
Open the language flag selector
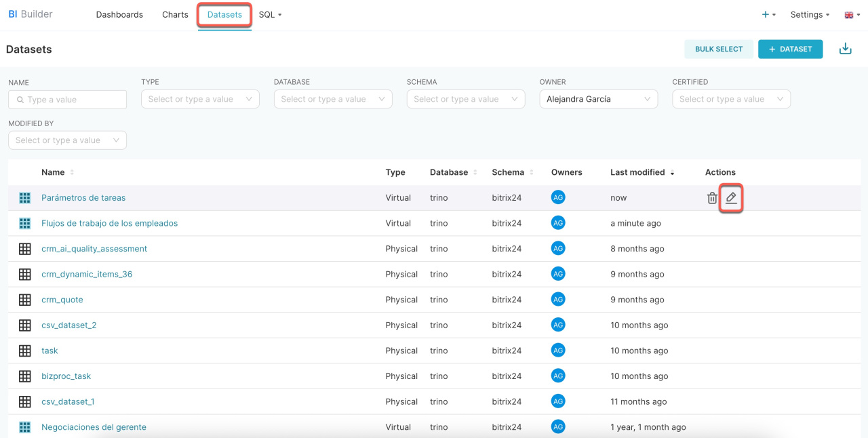click(851, 15)
